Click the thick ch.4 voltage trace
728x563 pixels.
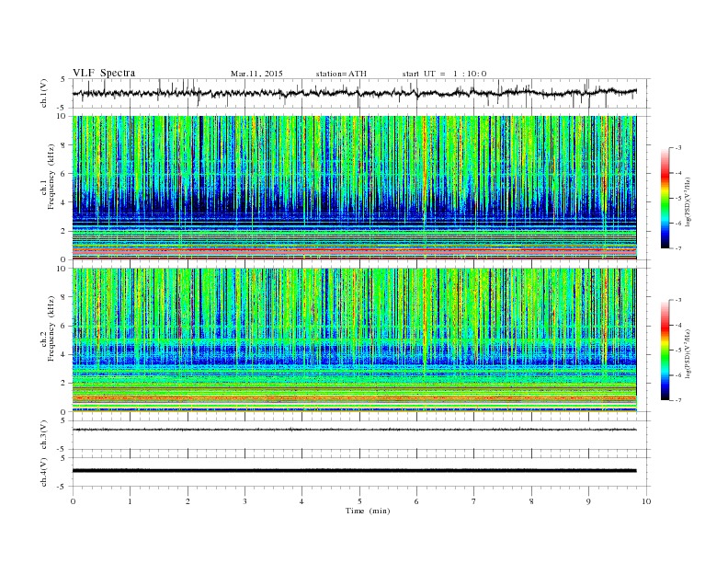[x=354, y=471]
